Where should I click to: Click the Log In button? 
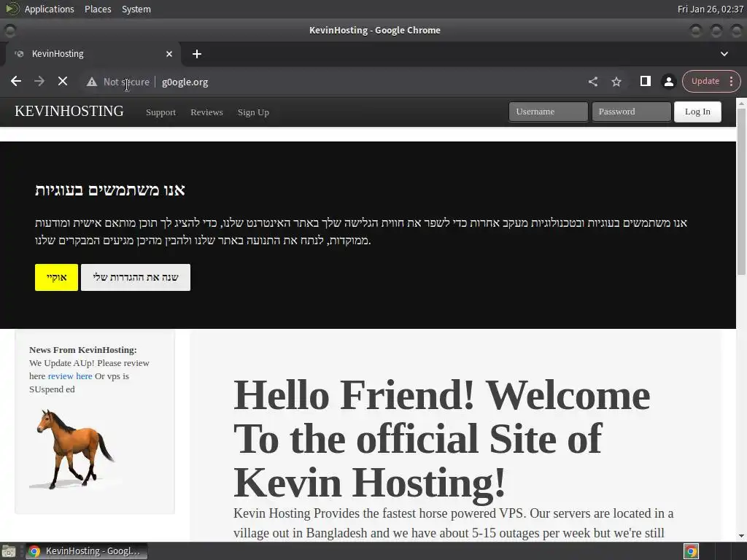(x=697, y=112)
